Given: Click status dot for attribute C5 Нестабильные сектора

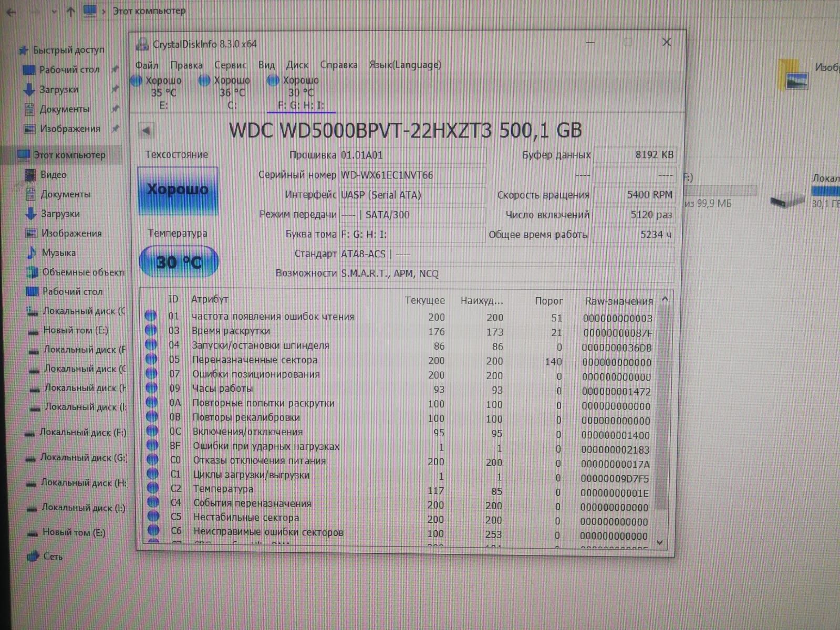Looking at the screenshot, I should pyautogui.click(x=153, y=517).
